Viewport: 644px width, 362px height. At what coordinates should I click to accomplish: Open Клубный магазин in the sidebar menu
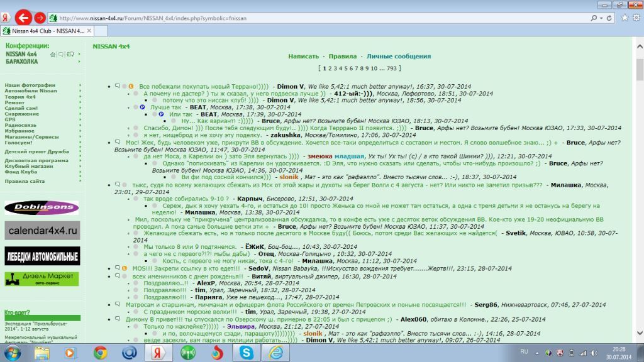pyautogui.click(x=29, y=166)
